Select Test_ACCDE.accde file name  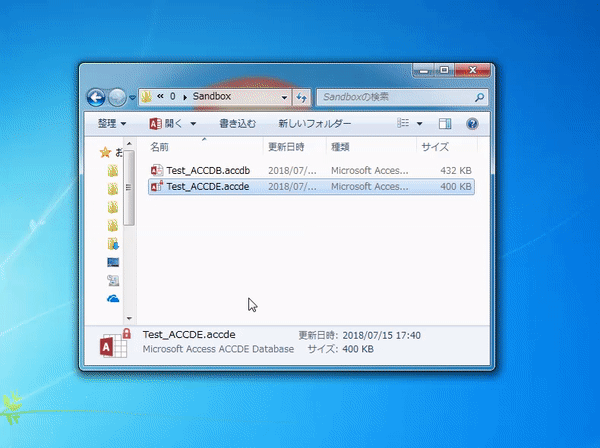(x=208, y=187)
